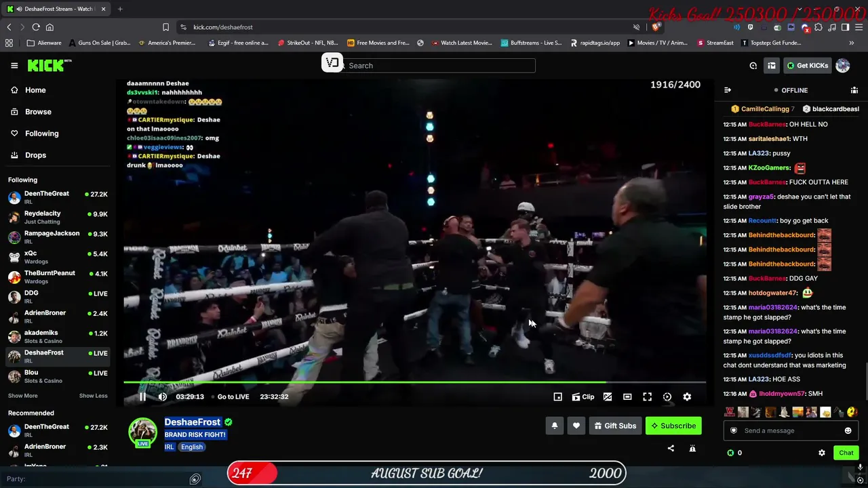Open the sidebar hamburger menu
This screenshot has width=868, height=488.
(14, 66)
